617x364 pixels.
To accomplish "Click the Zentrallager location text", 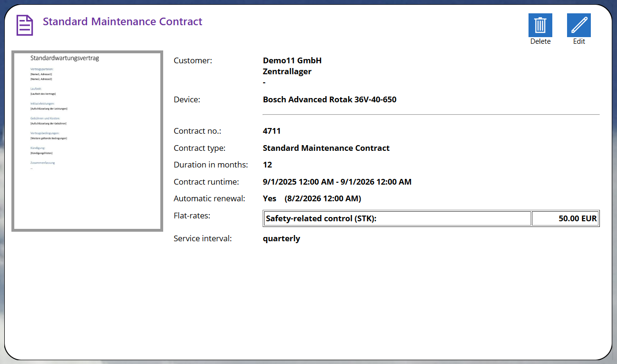I will coord(287,71).
